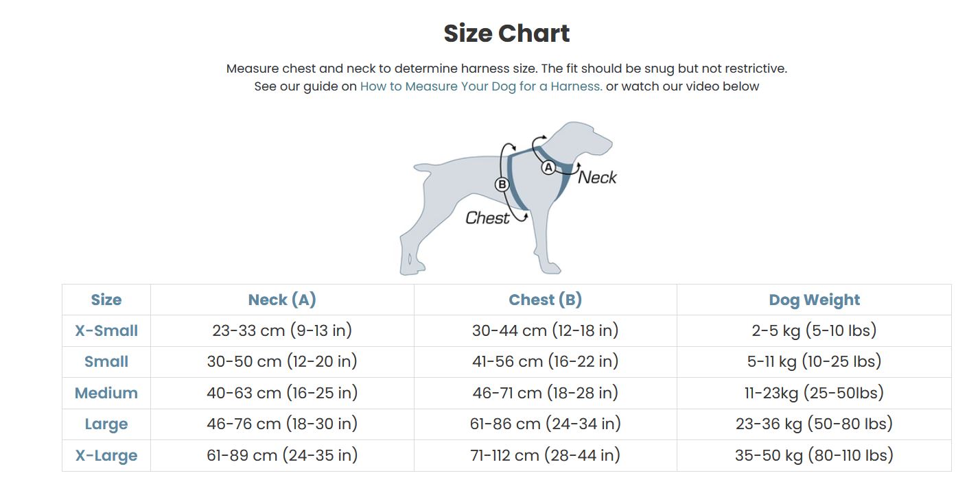This screenshot has height=495, width=980.
Task: Click the Small size row label
Action: click(x=106, y=362)
